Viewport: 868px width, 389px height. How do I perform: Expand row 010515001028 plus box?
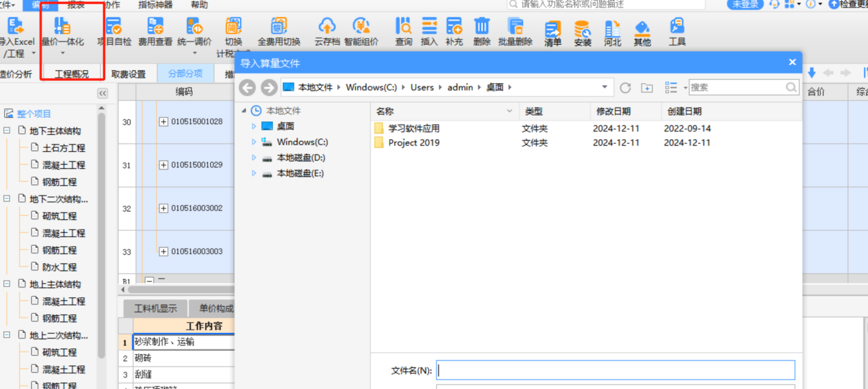coord(163,122)
